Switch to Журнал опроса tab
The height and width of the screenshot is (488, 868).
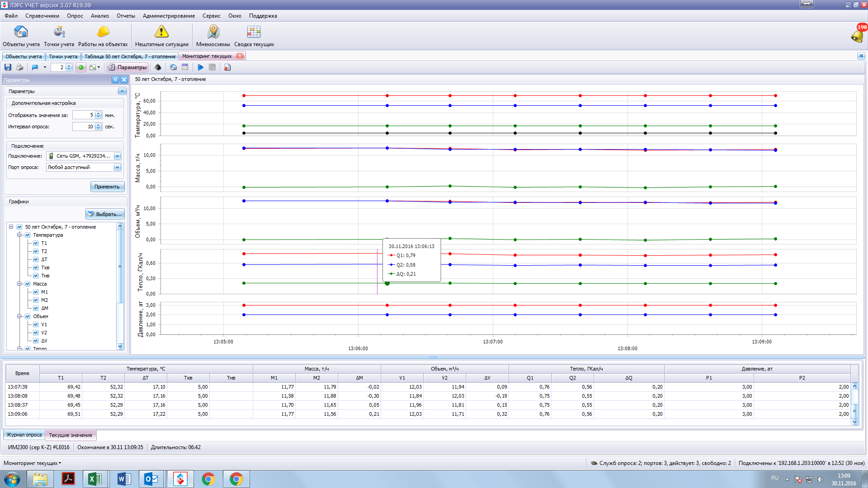pyautogui.click(x=24, y=435)
